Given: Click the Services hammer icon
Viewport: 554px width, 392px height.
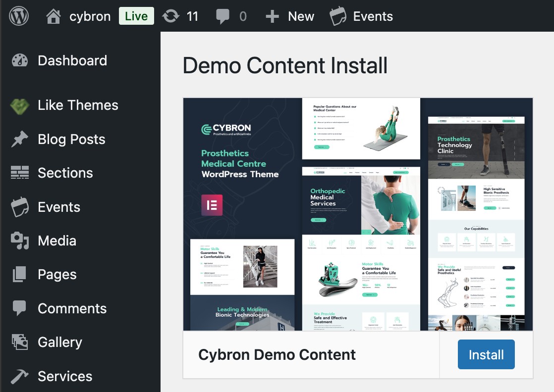Looking at the screenshot, I should (x=20, y=376).
